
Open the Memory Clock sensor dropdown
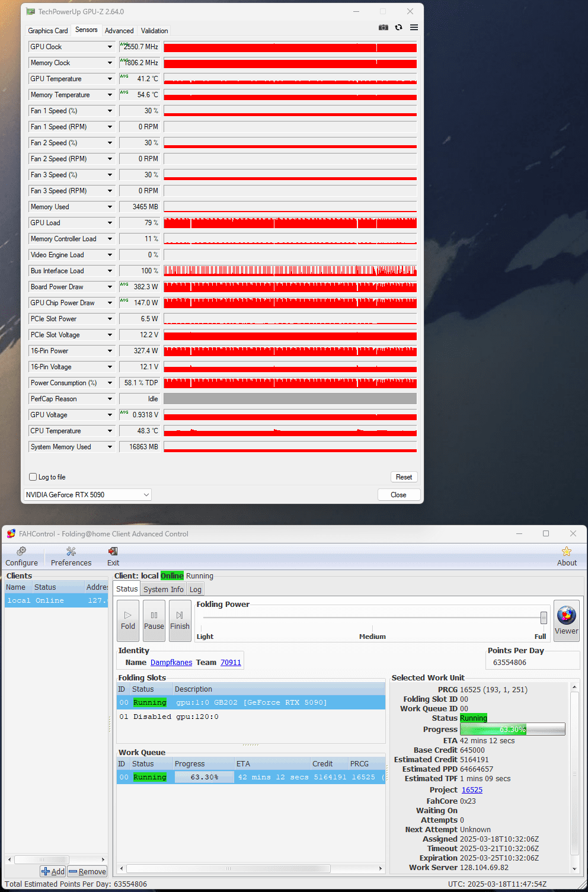coord(110,63)
